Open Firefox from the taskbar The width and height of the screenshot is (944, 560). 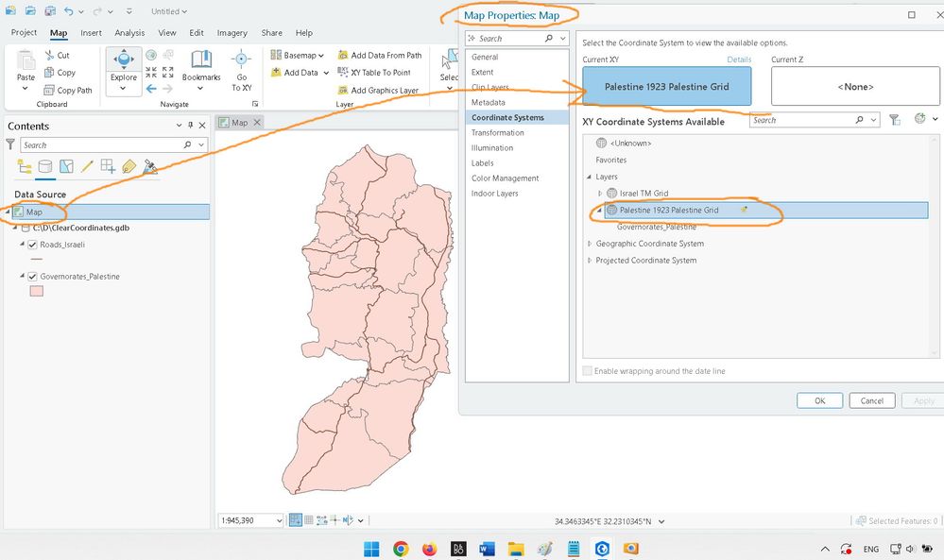coord(429,549)
